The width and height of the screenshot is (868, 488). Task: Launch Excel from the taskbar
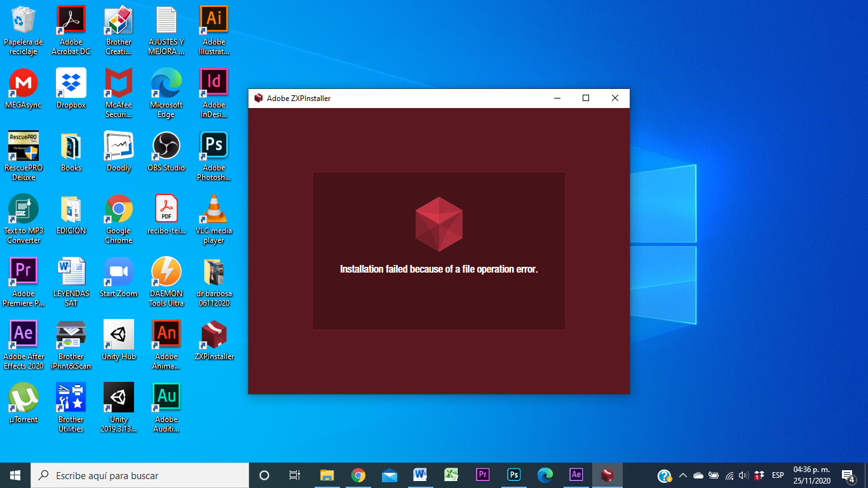point(451,475)
